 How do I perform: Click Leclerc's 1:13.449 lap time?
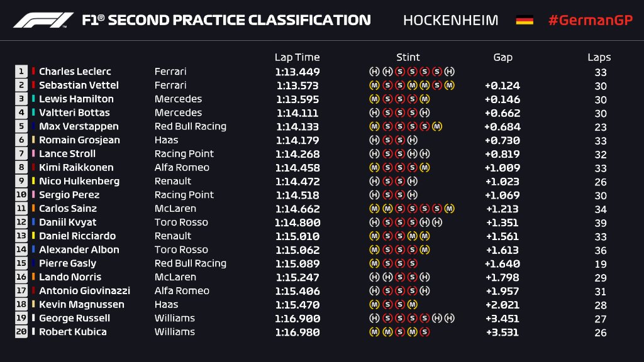(x=297, y=72)
